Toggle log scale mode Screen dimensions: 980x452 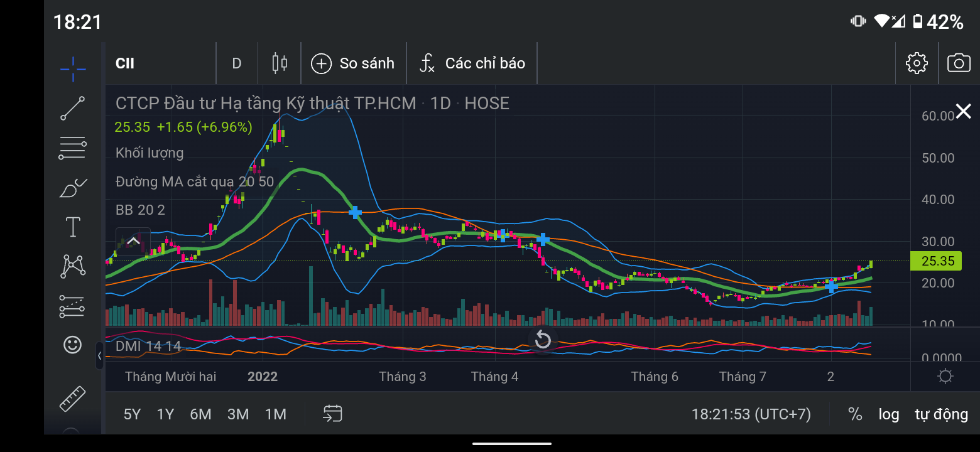889,414
